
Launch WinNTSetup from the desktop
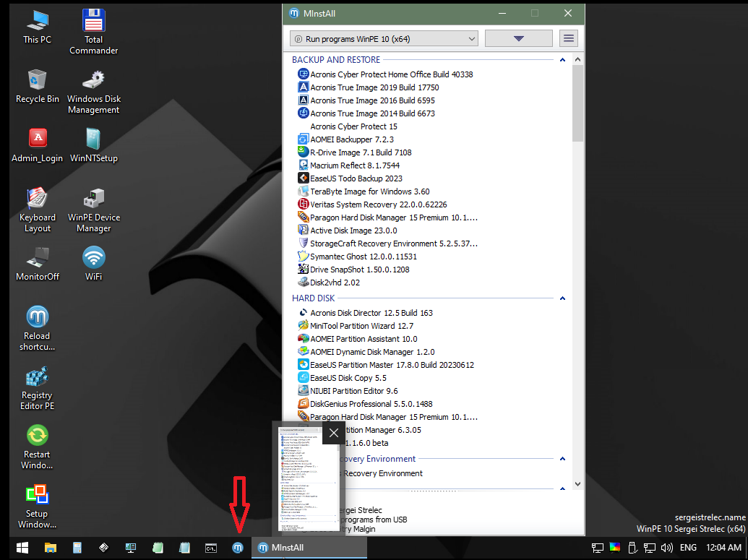(x=93, y=145)
